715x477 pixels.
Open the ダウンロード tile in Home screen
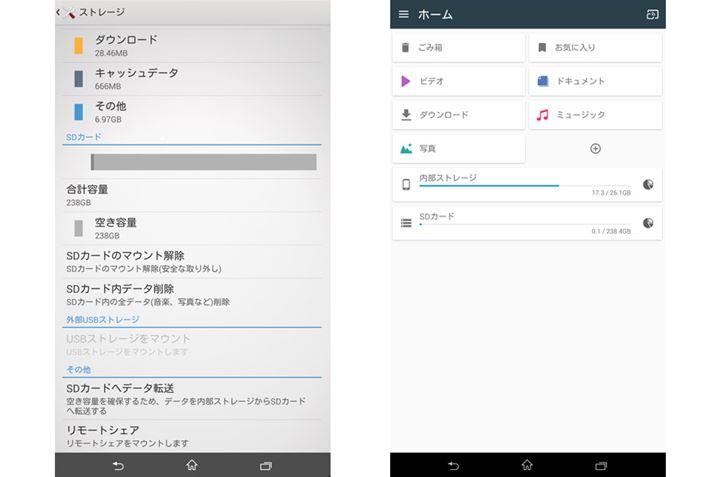click(x=458, y=115)
